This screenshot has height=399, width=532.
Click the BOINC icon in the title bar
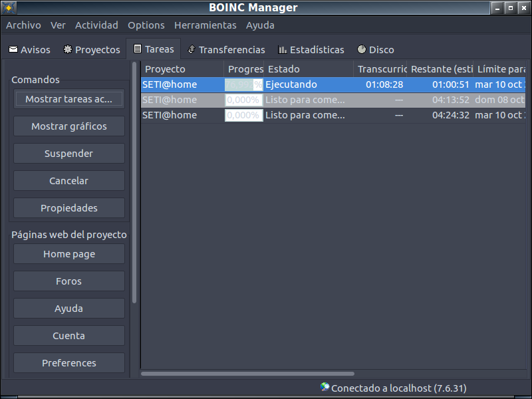tap(9, 7)
